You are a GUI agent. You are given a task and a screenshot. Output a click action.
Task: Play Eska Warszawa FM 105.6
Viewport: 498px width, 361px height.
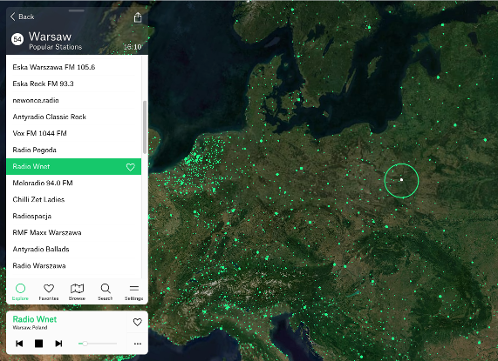point(74,67)
